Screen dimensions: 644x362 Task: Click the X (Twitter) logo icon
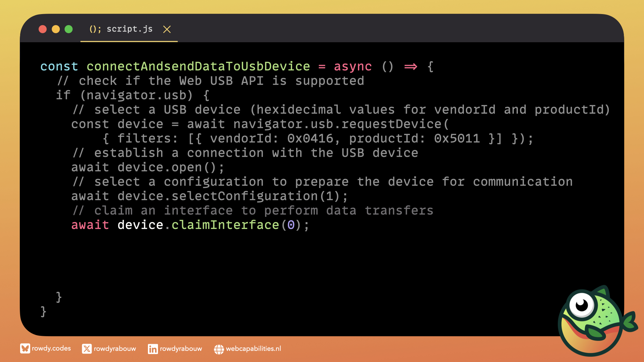(87, 349)
